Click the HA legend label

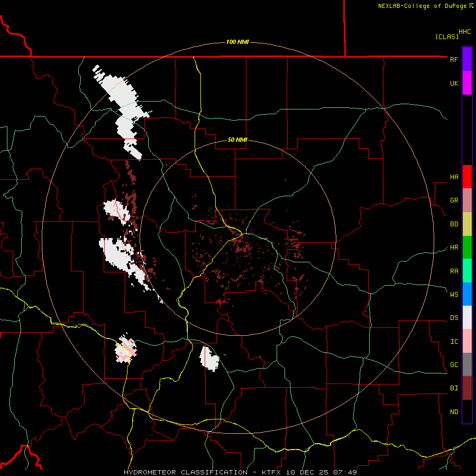[454, 177]
